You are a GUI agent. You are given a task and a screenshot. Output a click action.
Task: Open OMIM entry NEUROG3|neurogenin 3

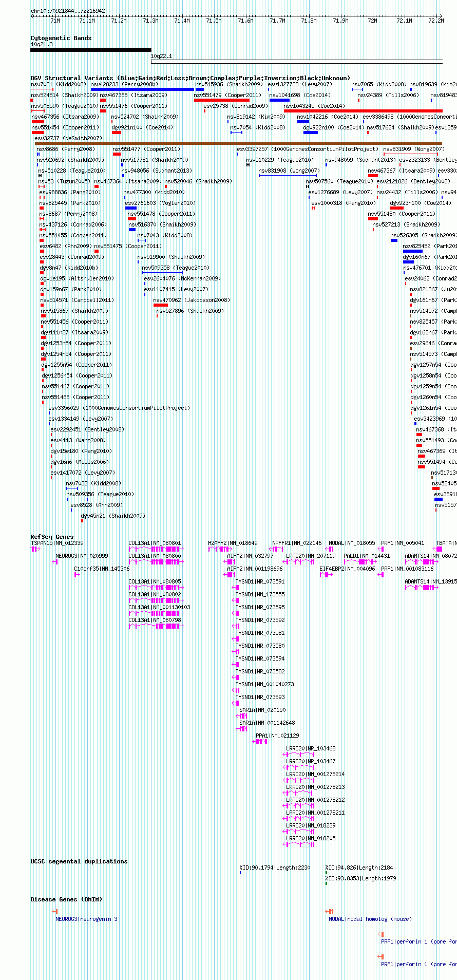coord(86,919)
